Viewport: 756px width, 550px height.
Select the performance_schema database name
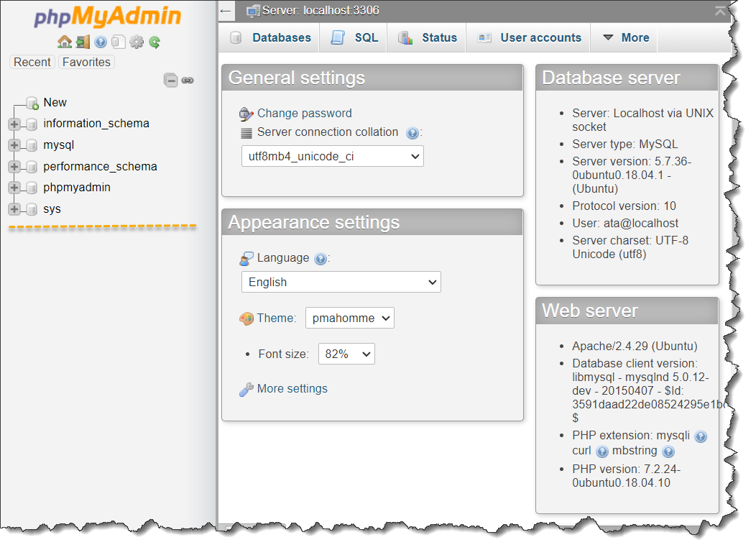coord(101,167)
